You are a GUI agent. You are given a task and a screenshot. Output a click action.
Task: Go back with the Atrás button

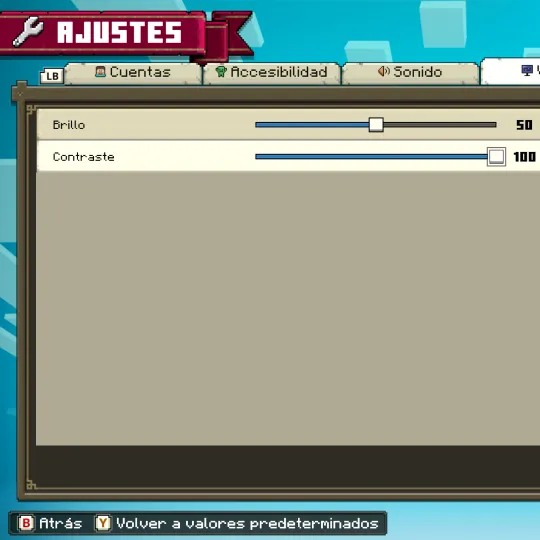coord(50,523)
